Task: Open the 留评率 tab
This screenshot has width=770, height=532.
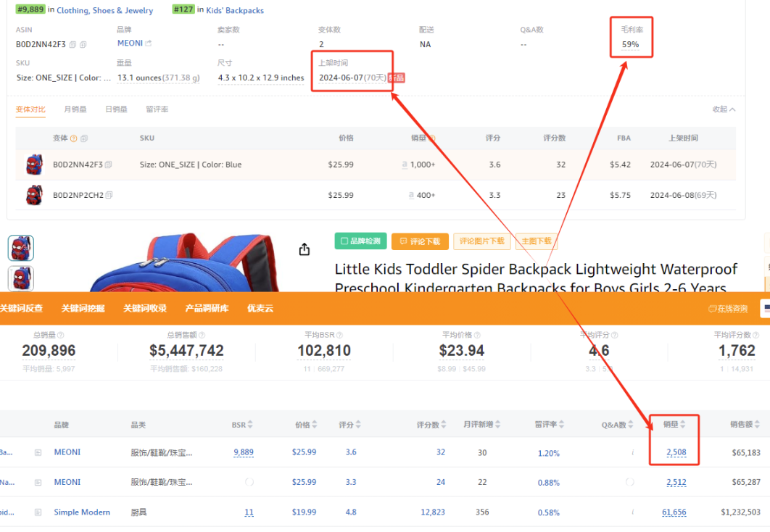Action: 157,109
